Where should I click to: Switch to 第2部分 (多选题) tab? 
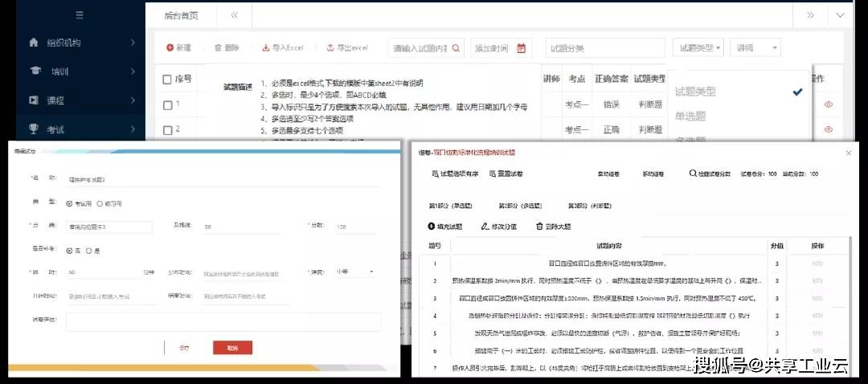(520, 206)
